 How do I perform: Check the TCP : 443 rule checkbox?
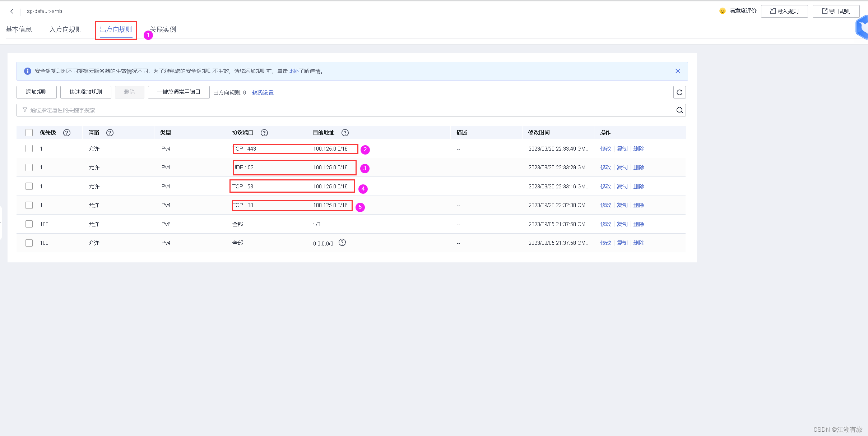[x=29, y=148]
